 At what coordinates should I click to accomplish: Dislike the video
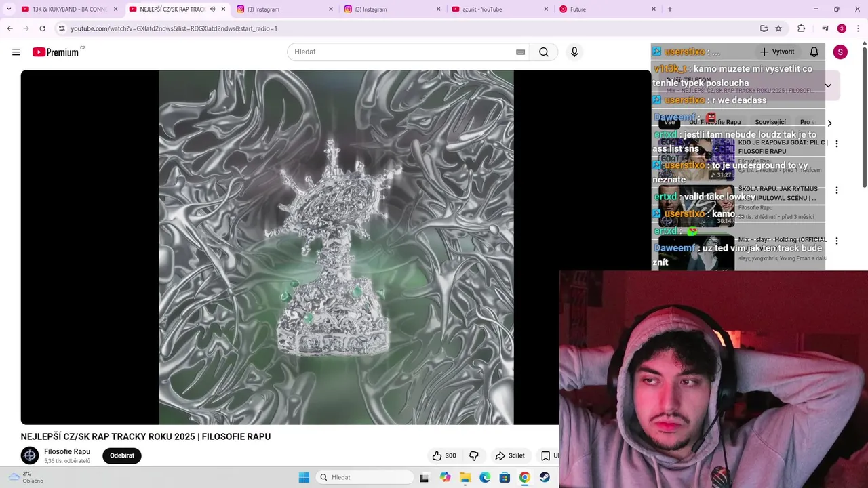coord(474,455)
